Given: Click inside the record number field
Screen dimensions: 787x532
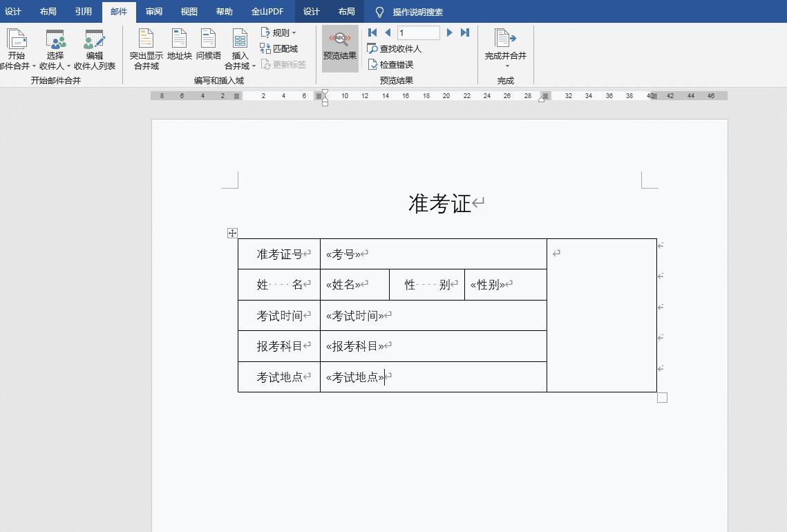Looking at the screenshot, I should pyautogui.click(x=419, y=32).
